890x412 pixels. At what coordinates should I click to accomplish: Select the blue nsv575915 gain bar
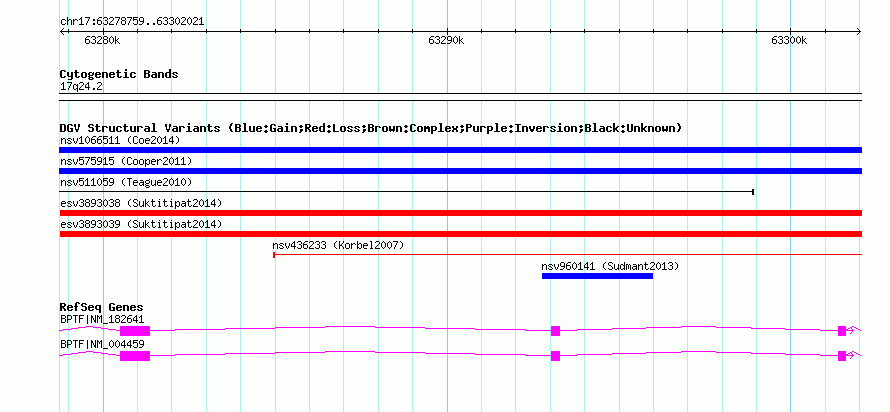click(460, 171)
